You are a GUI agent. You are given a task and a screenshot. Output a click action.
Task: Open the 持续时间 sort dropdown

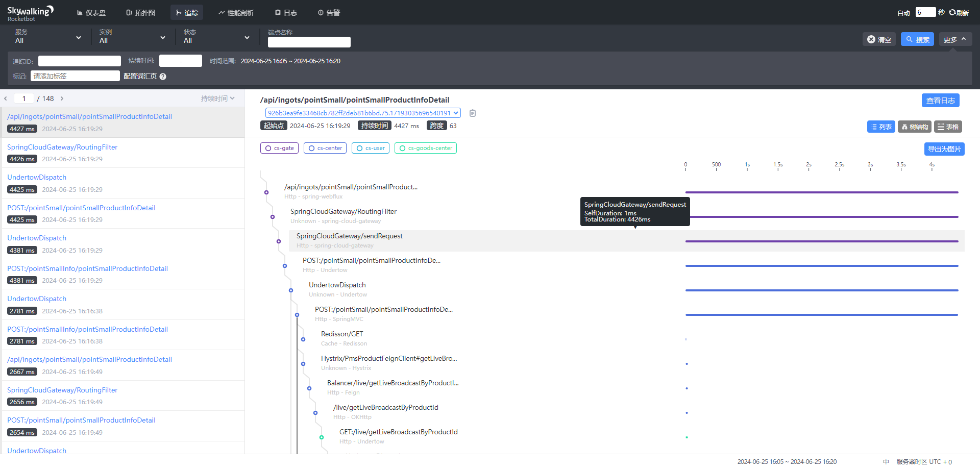pos(217,98)
